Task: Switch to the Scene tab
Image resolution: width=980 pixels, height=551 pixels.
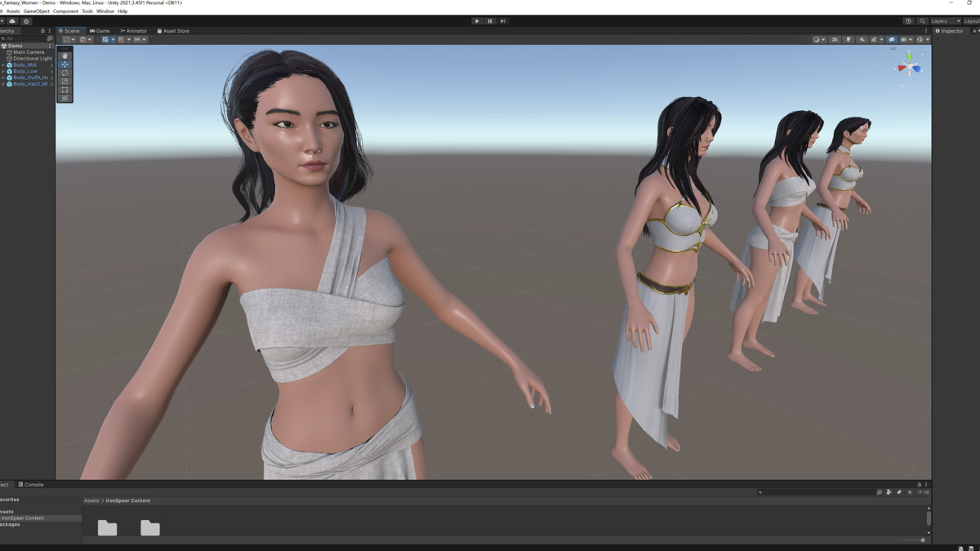Action: (69, 31)
